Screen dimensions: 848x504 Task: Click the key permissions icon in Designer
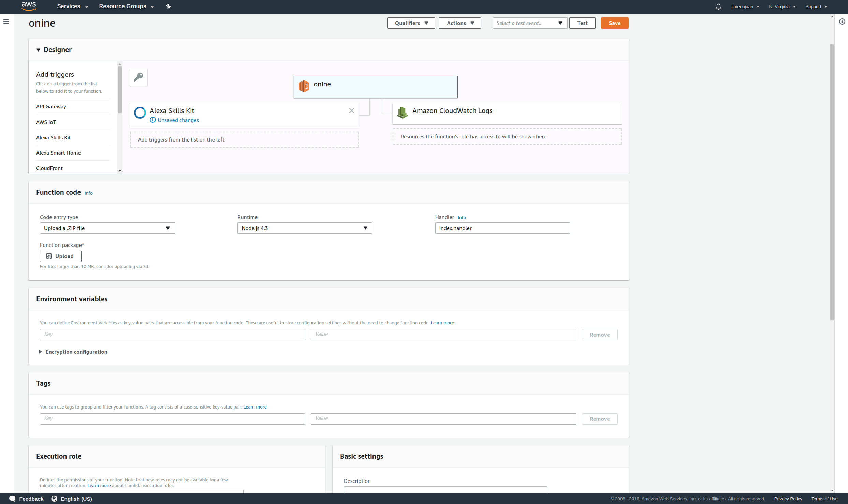138,77
